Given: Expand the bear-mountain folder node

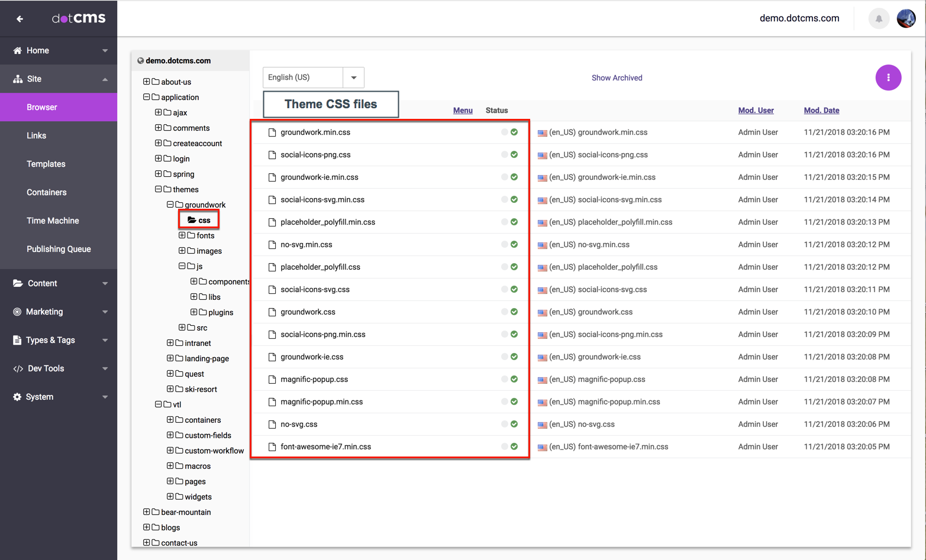Looking at the screenshot, I should click(x=146, y=512).
